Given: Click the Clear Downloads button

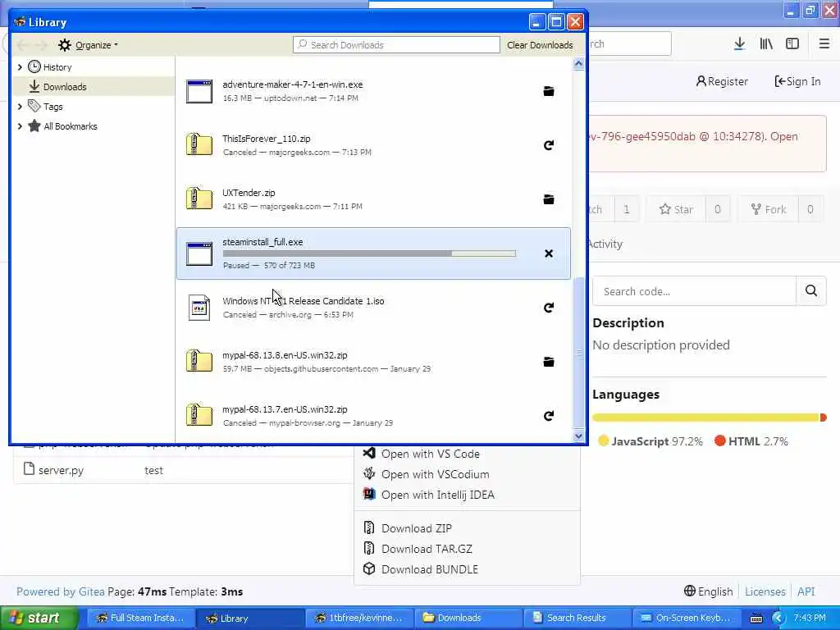Looking at the screenshot, I should (540, 45).
